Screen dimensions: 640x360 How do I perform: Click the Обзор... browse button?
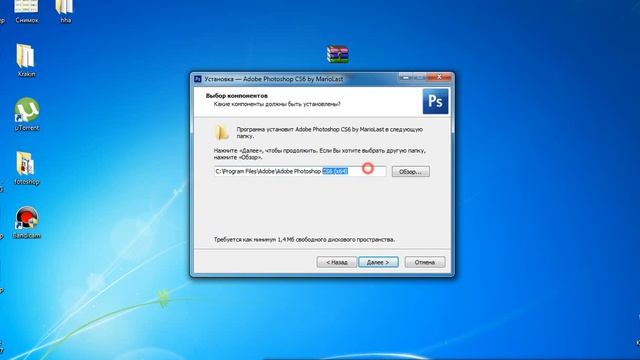[x=411, y=171]
